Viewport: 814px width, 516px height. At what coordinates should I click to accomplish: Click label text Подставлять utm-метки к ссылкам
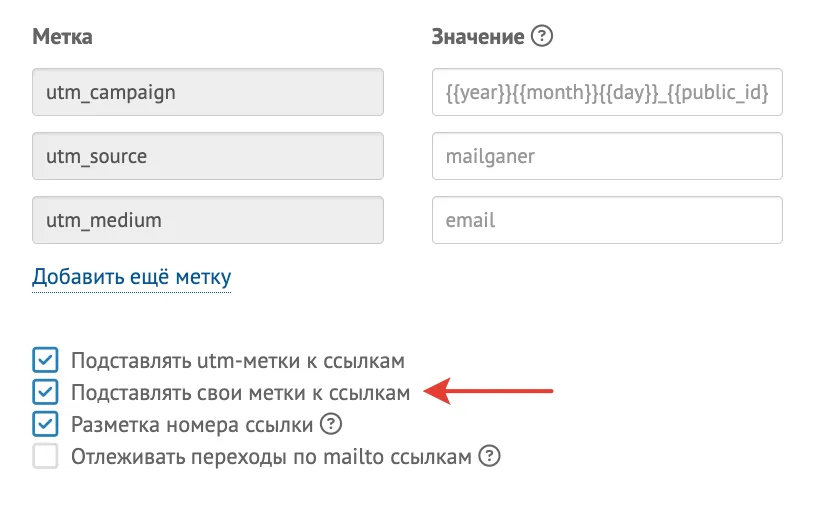point(238,361)
